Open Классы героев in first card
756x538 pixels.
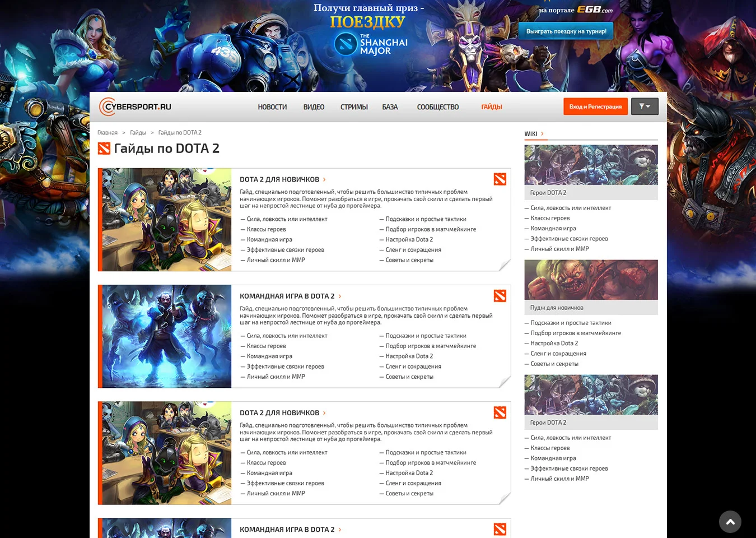click(266, 229)
